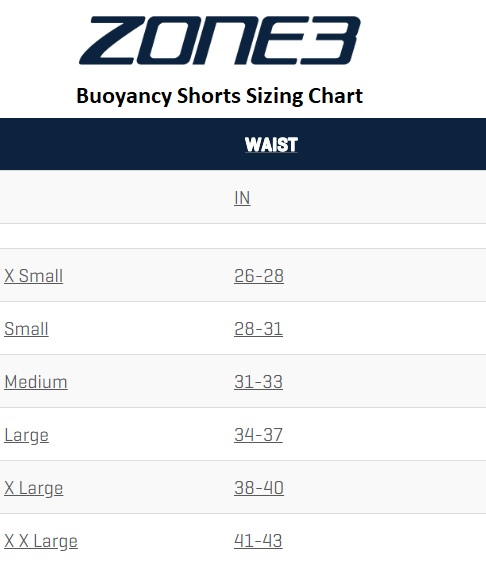The image size is (486, 570).
Task: Click the letter Z in the ZONE3 logo
Action: [x=112, y=40]
